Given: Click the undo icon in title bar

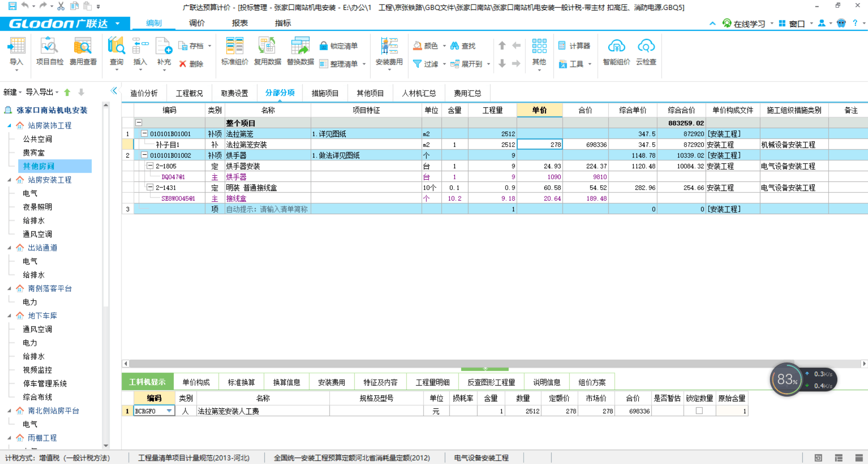Looking at the screenshot, I should point(25,6).
